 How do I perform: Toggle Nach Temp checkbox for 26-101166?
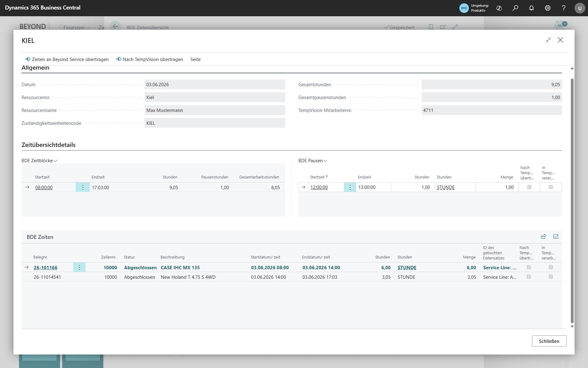click(x=529, y=267)
